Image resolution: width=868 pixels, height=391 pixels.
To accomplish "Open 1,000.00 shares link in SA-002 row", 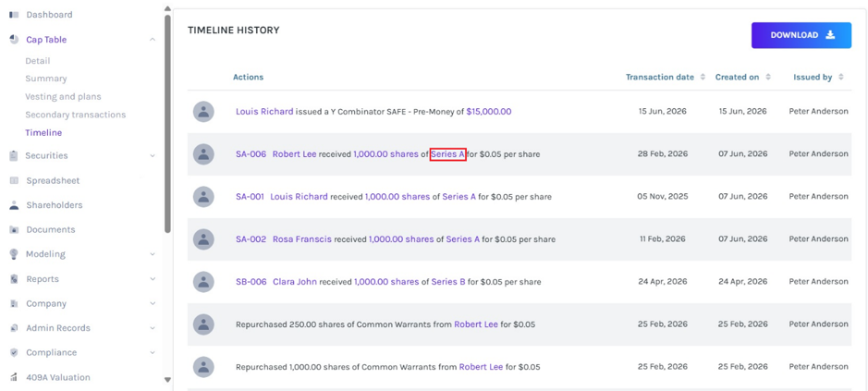I will pyautogui.click(x=401, y=239).
